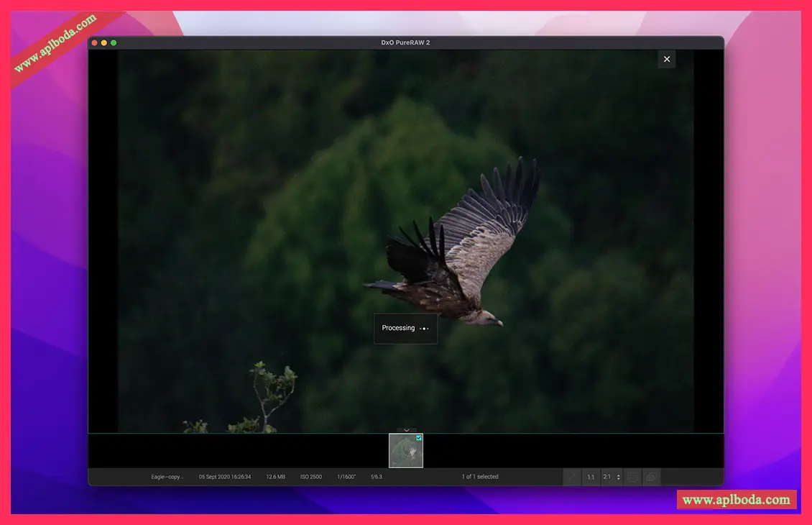Click the single image view icon
Screen dimensions: 812x525
[x=632, y=477]
